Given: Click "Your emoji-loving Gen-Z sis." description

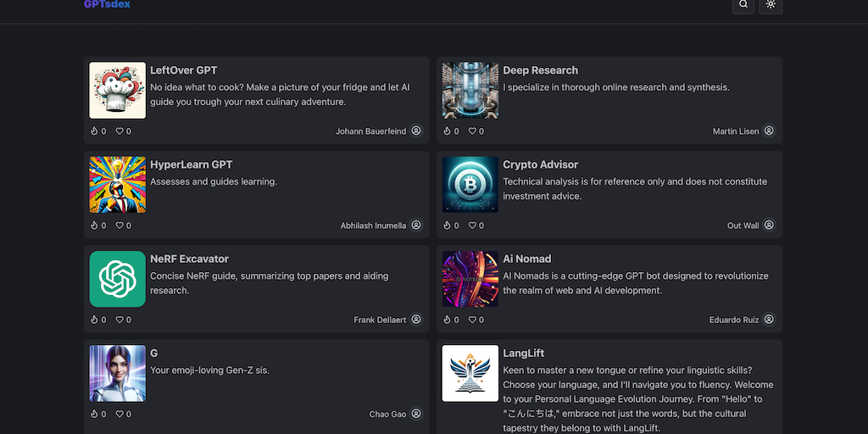Looking at the screenshot, I should 210,370.
